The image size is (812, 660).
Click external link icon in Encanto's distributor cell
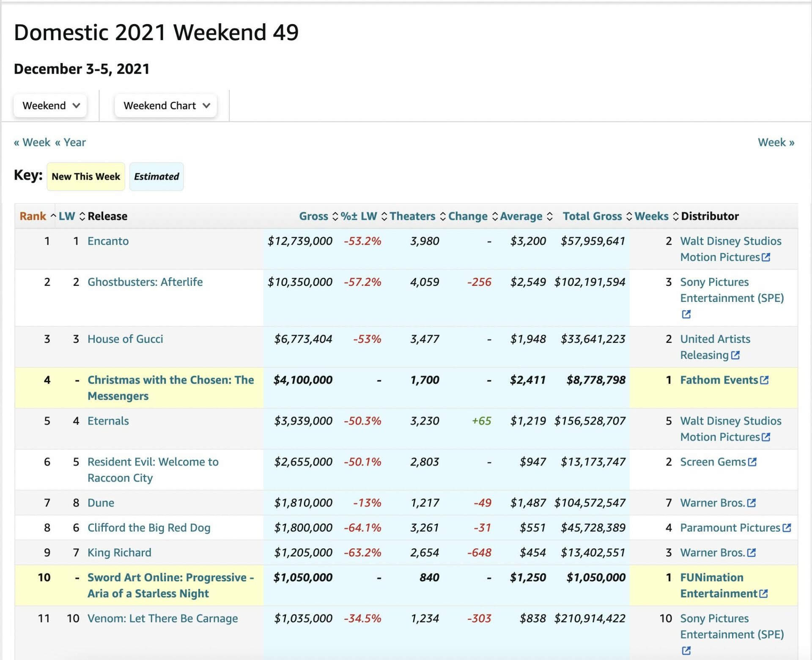(766, 257)
